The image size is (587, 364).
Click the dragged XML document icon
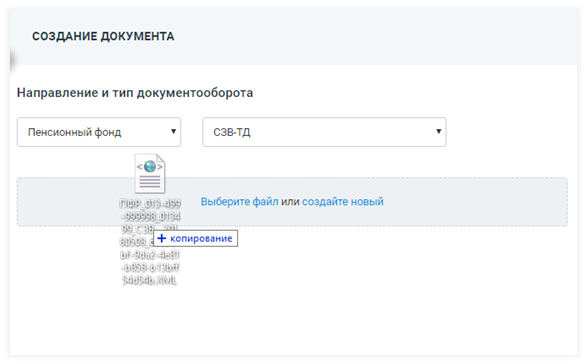tap(150, 173)
